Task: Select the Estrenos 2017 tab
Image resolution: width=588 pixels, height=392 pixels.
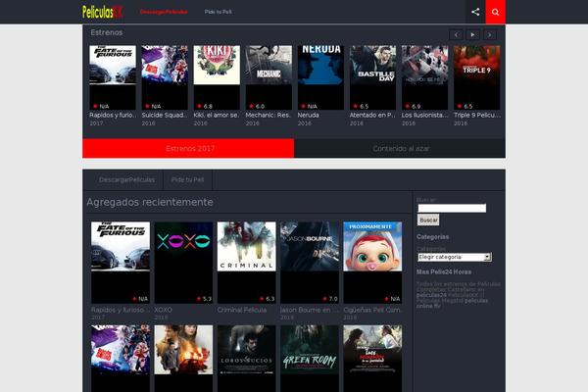Action: click(188, 148)
